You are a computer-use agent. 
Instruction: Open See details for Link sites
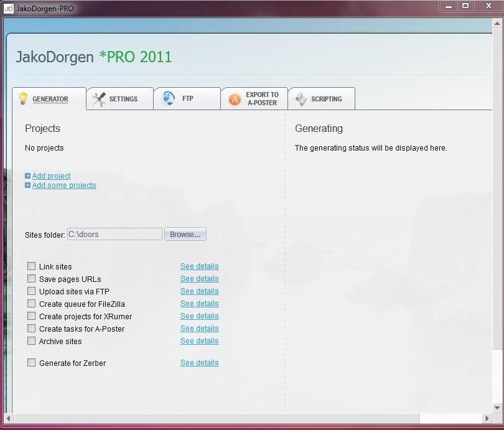[x=200, y=266]
